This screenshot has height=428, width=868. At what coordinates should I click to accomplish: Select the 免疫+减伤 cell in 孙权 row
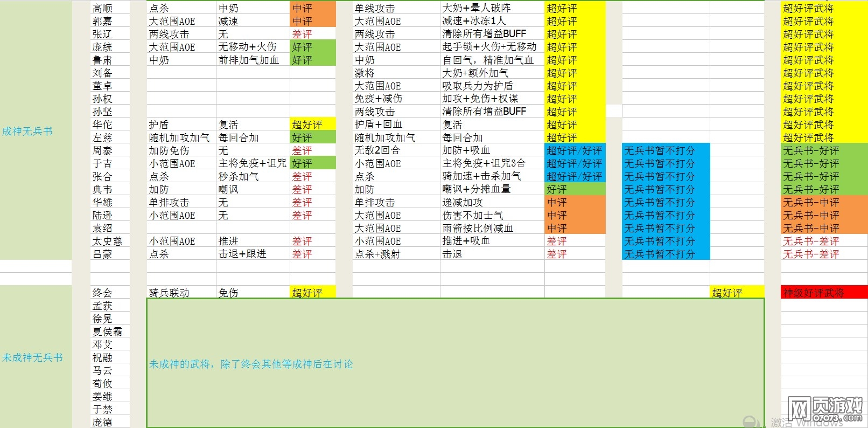pos(396,99)
